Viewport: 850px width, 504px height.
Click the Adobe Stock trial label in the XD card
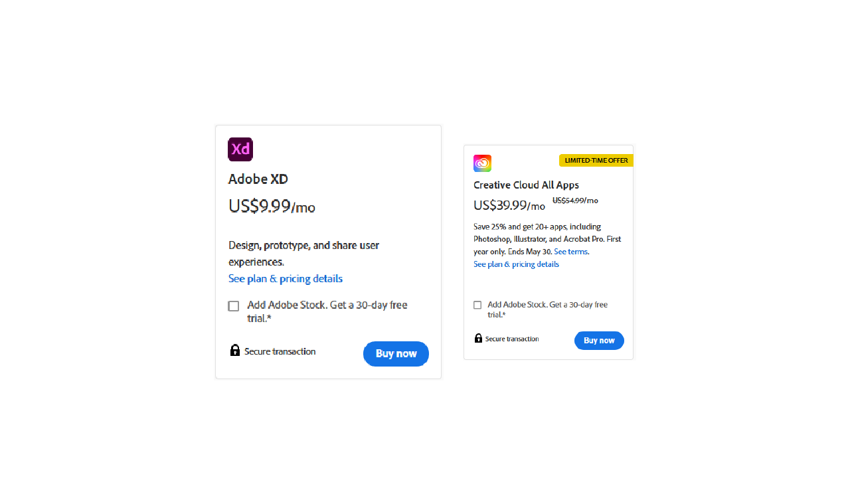click(327, 311)
